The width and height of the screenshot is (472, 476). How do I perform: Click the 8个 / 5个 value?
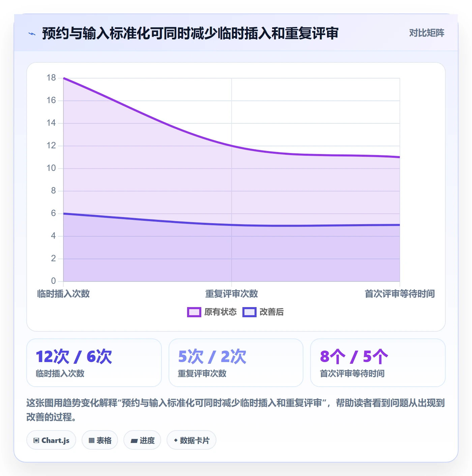pyautogui.click(x=354, y=356)
